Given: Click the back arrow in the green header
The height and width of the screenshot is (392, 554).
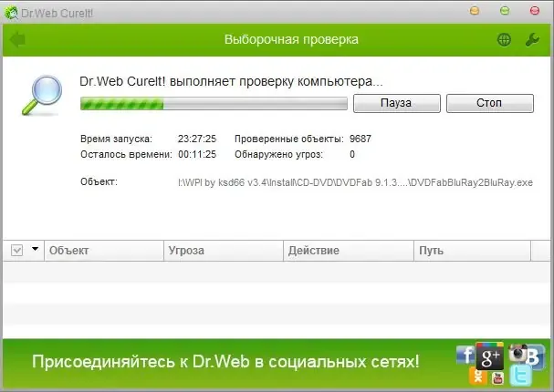Looking at the screenshot, I should [x=16, y=39].
